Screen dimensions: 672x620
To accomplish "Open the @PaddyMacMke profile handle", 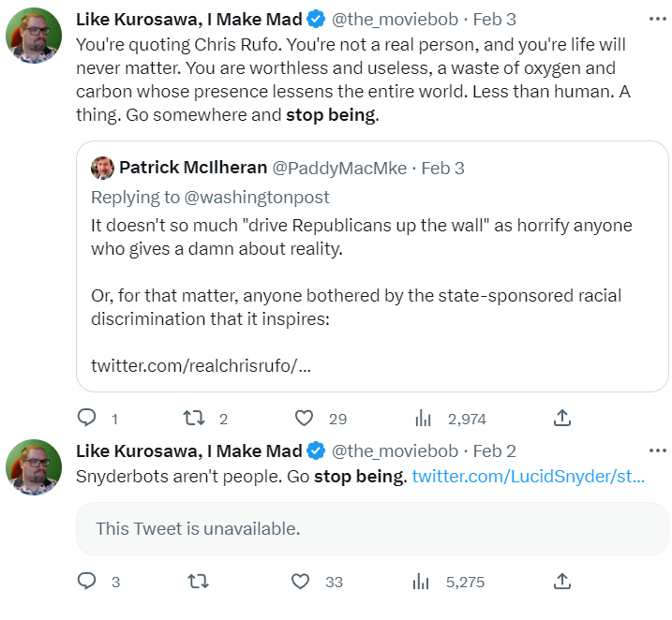I will 339,169.
